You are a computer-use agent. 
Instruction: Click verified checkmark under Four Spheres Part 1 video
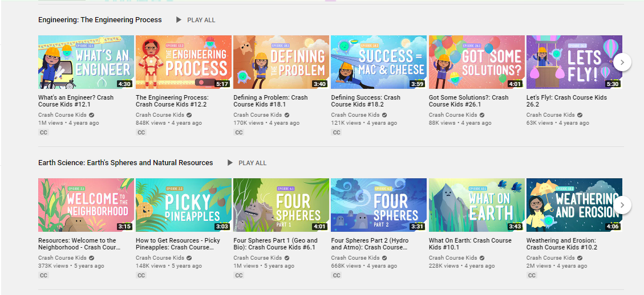coord(287,257)
